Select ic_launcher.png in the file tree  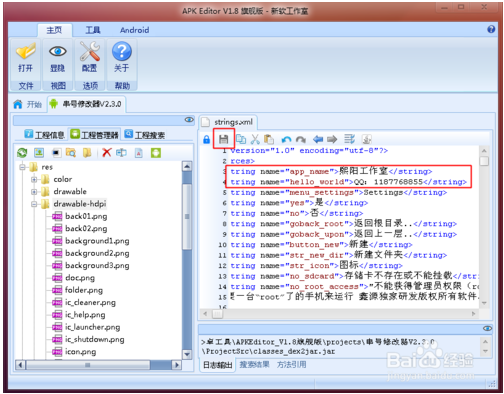click(86, 327)
